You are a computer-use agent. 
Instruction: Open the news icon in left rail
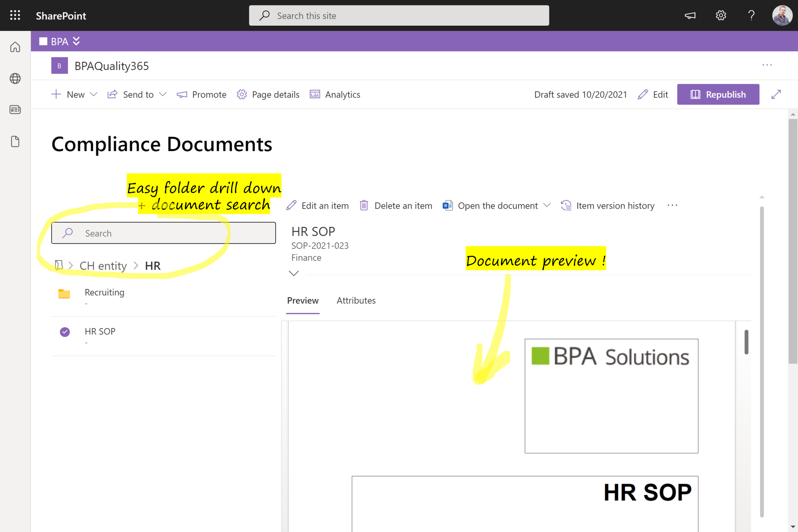click(15, 110)
